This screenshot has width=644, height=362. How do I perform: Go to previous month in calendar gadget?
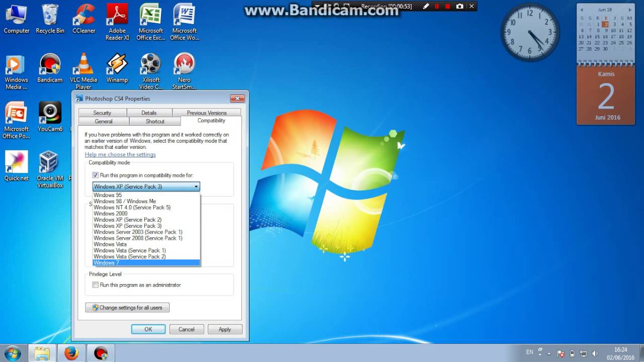click(582, 10)
